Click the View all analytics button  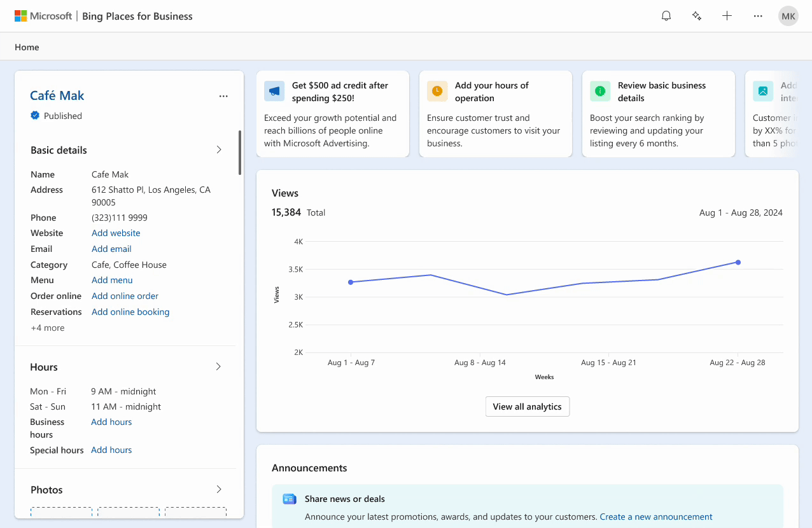(x=527, y=406)
